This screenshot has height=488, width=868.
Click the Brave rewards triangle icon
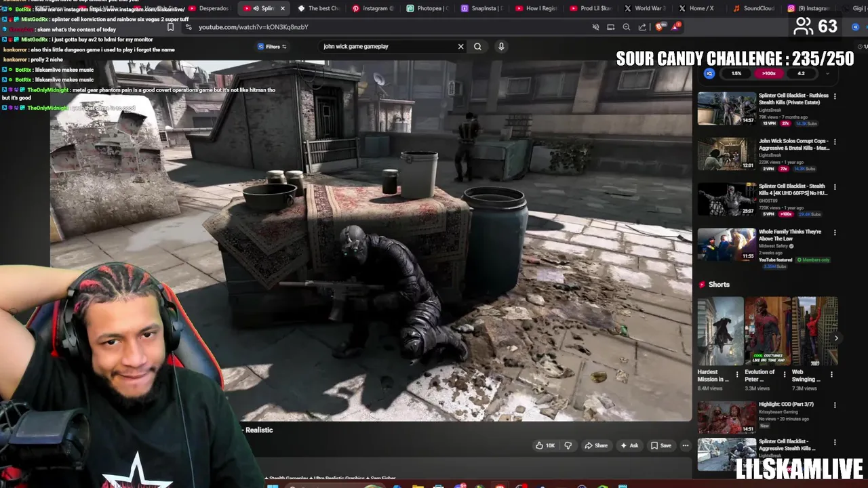coord(675,27)
